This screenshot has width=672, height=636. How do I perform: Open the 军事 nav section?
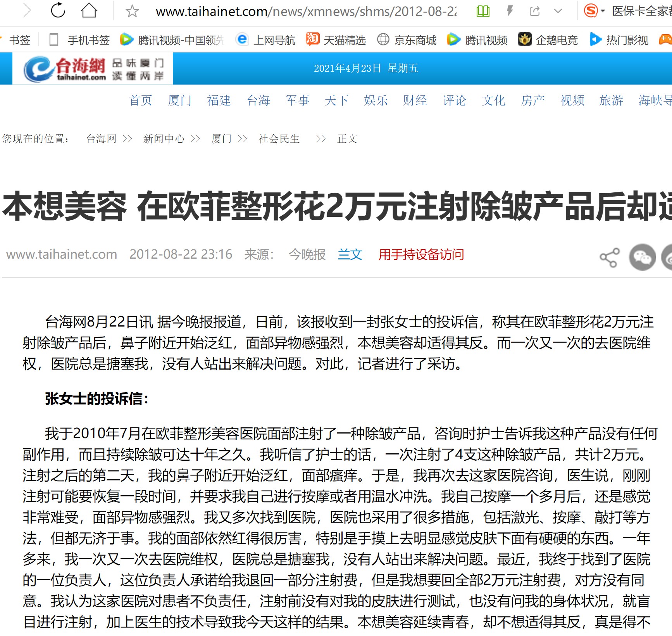297,100
